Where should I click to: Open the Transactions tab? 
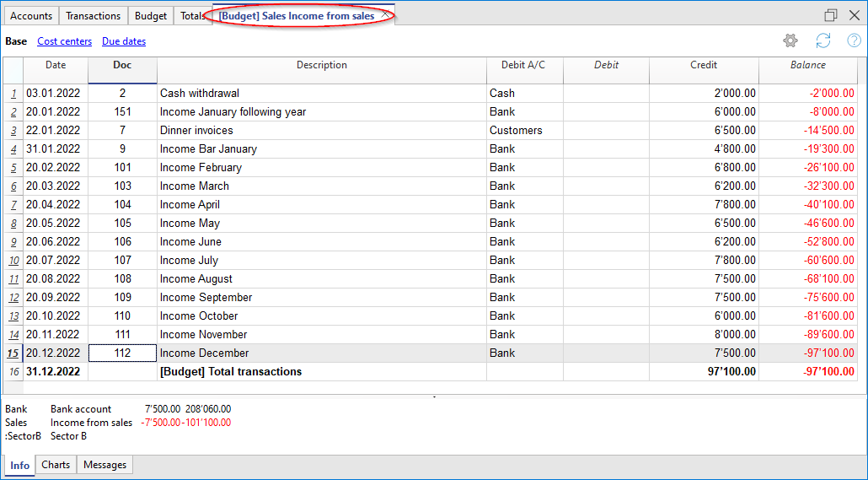click(93, 16)
